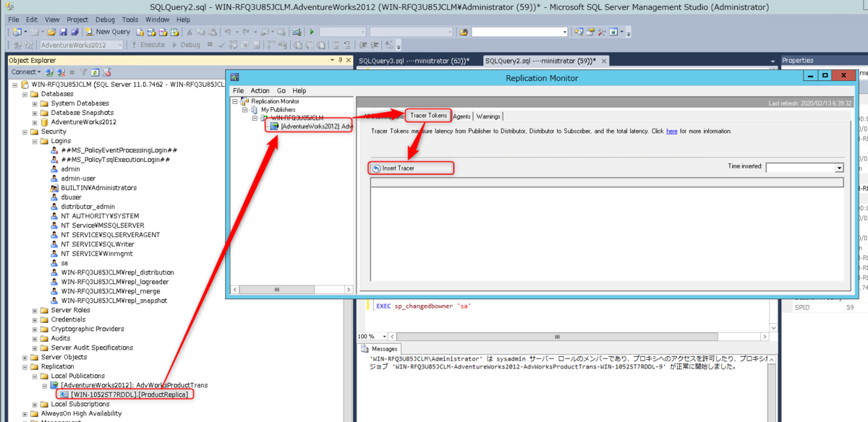Click the Properties Window toolbar icon at right

pyautogui.click(x=590, y=32)
